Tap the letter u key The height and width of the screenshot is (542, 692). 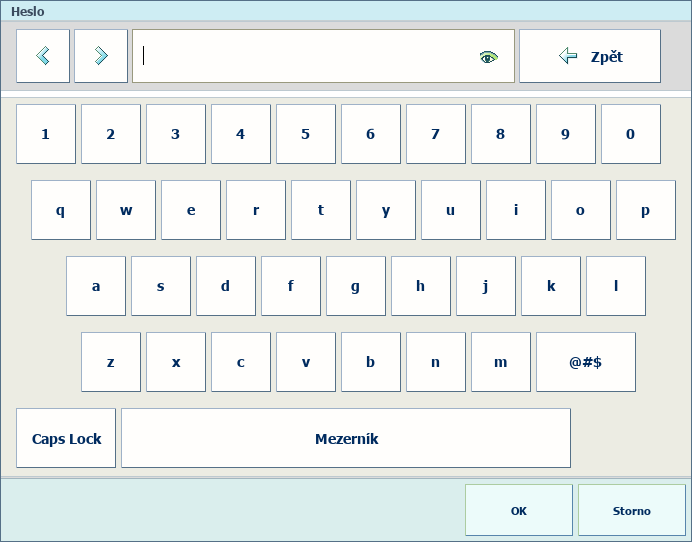[451, 210]
